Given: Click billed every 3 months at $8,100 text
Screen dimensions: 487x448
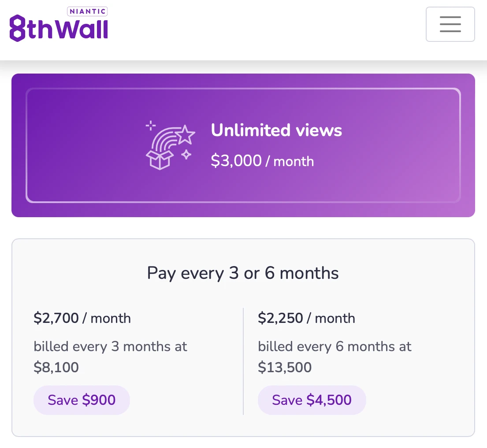Looking at the screenshot, I should click(x=110, y=357).
